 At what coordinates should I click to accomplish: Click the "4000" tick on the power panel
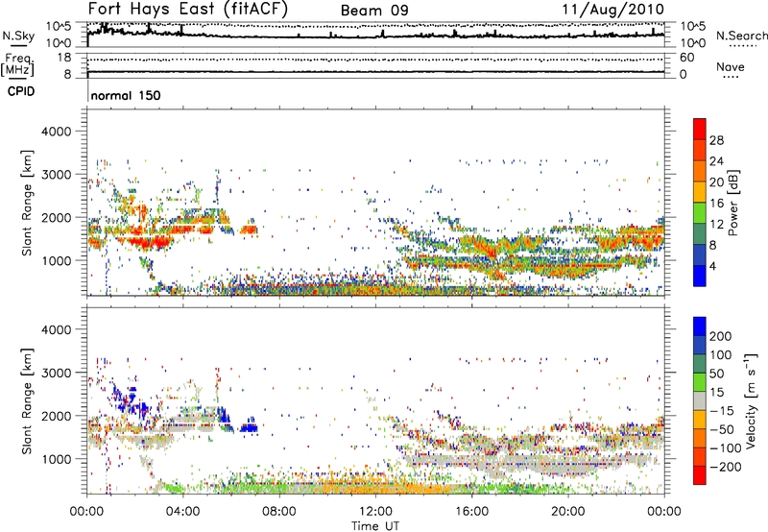pyautogui.click(x=57, y=132)
